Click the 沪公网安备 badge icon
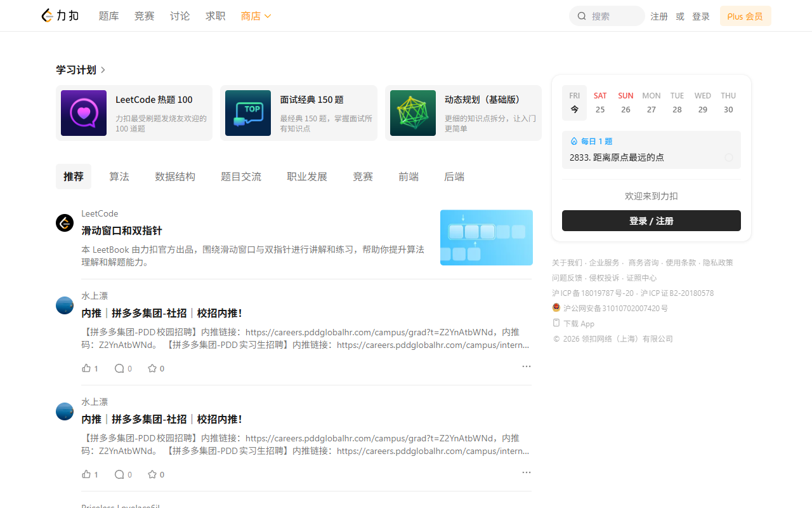Image resolution: width=812 pixels, height=508 pixels. click(x=557, y=308)
